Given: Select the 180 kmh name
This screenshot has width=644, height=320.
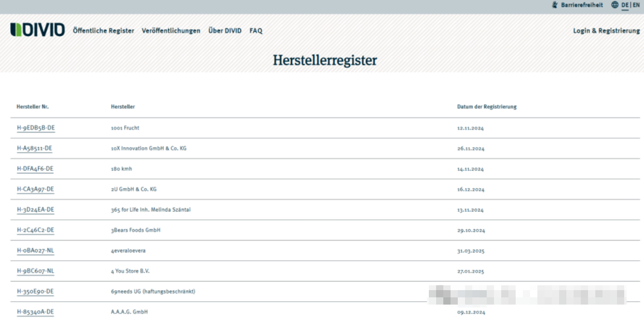Looking at the screenshot, I should pos(121,169).
